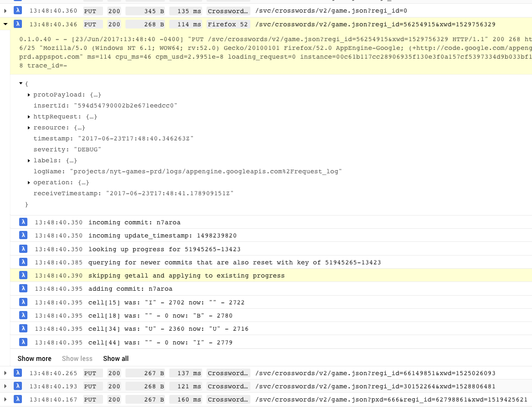Click lambda icon beside 'incoming update_timestamp' entry
This screenshot has width=532, height=407.
23,235
